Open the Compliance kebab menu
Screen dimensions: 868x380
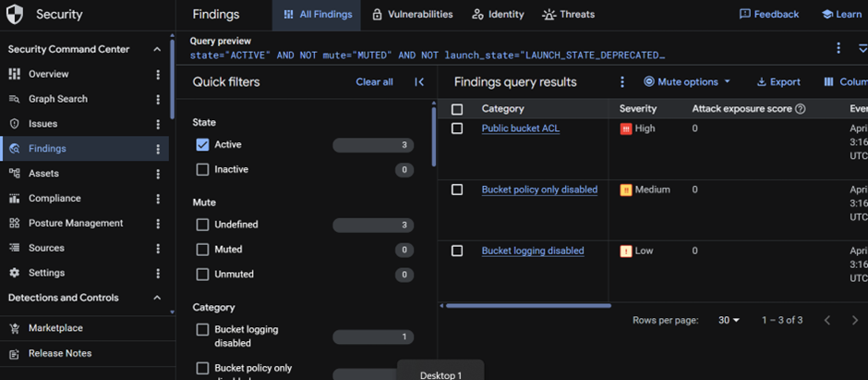158,198
